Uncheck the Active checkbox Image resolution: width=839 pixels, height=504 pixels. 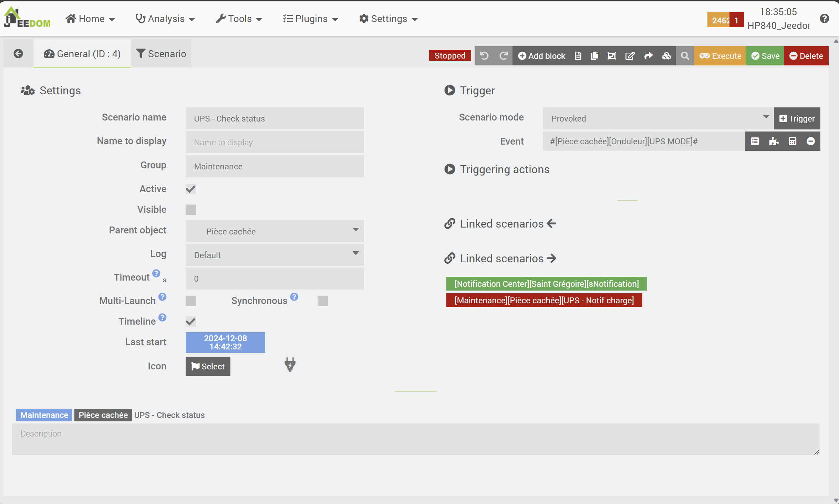(x=190, y=189)
